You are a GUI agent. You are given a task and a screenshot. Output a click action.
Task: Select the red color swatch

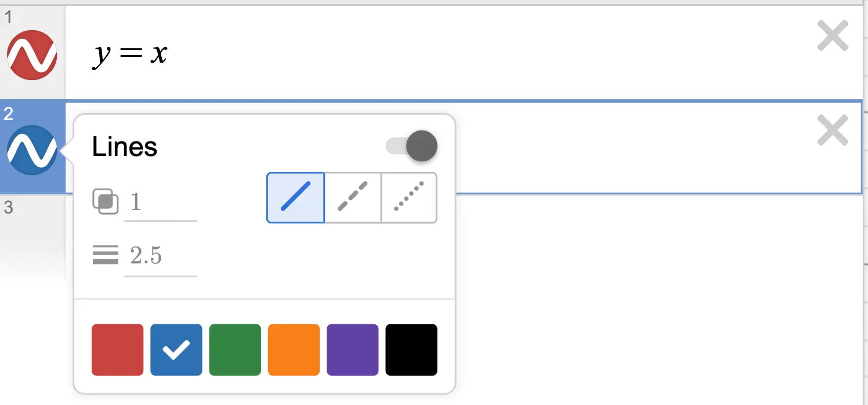(117, 349)
